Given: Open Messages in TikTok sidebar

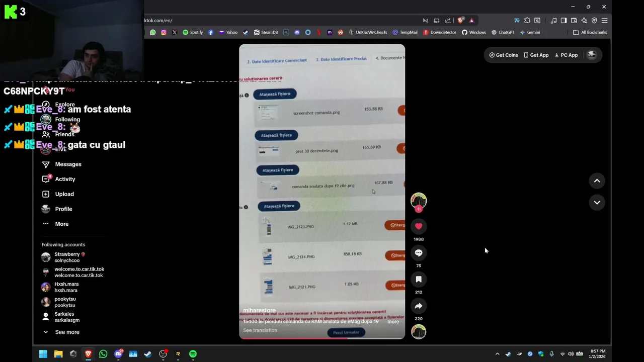Looking at the screenshot, I should click(61, 164).
